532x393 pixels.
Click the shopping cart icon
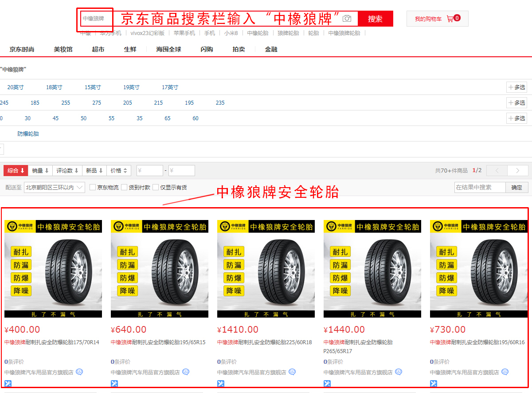point(450,19)
